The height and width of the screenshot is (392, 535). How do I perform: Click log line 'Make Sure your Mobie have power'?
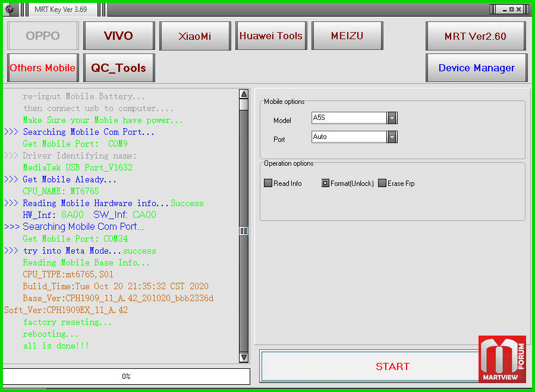103,120
